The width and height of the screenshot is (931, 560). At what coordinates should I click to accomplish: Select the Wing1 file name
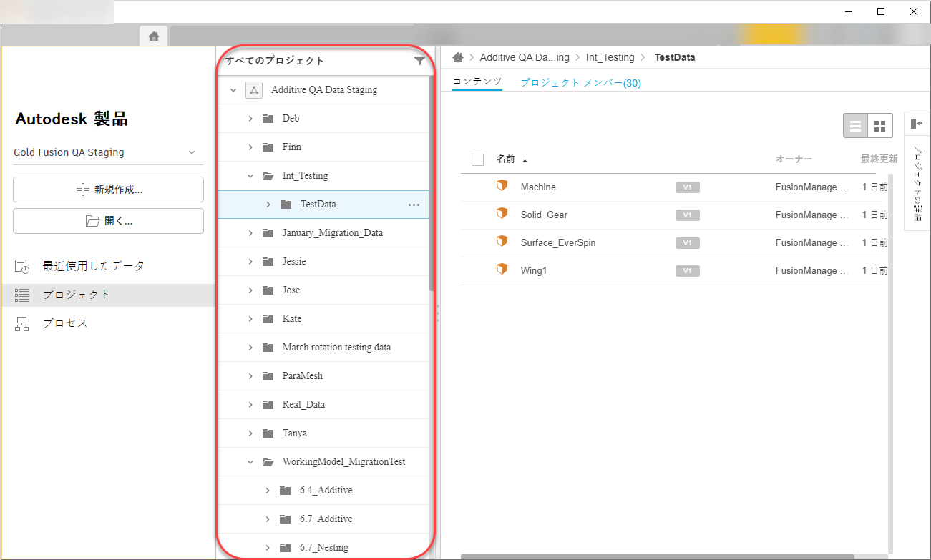point(534,271)
